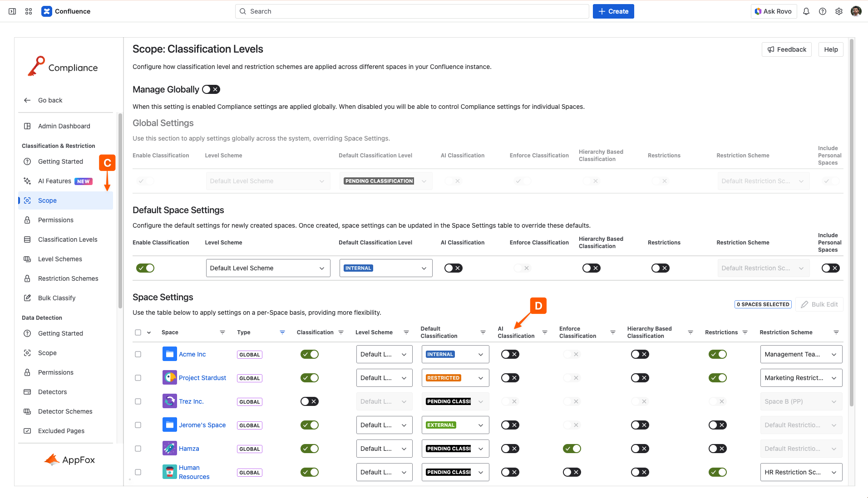Click the Feedback button
Image resolution: width=868 pixels, height=498 pixels.
click(x=787, y=49)
